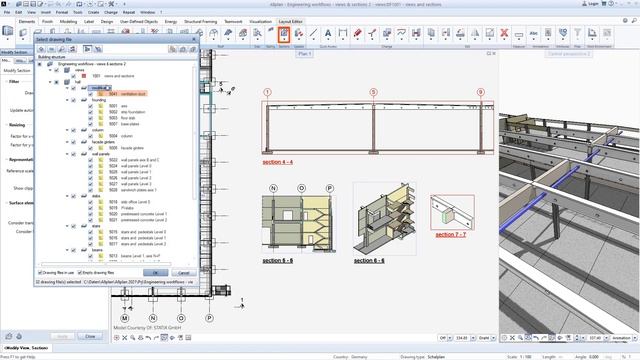The width and height of the screenshot is (640, 360).
Task: Click the highlighted section tool in the ribbon
Action: point(284,34)
